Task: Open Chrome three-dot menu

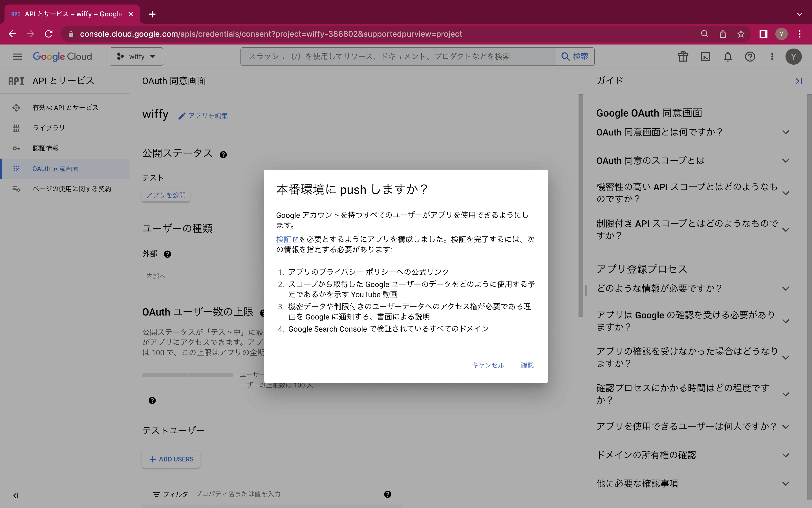Action: point(800,34)
